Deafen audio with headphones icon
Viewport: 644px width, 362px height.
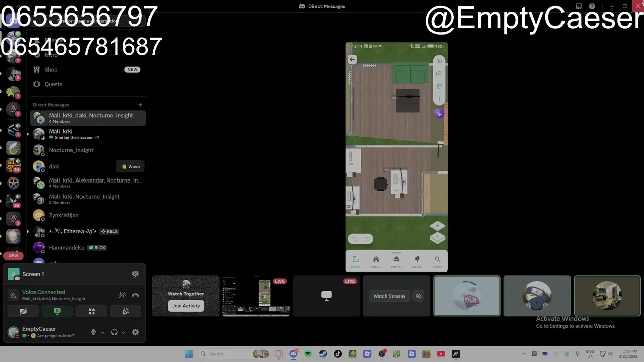[x=114, y=332]
